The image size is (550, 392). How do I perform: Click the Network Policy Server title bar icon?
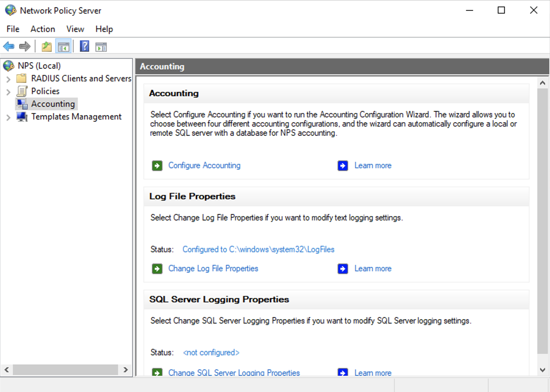point(11,10)
